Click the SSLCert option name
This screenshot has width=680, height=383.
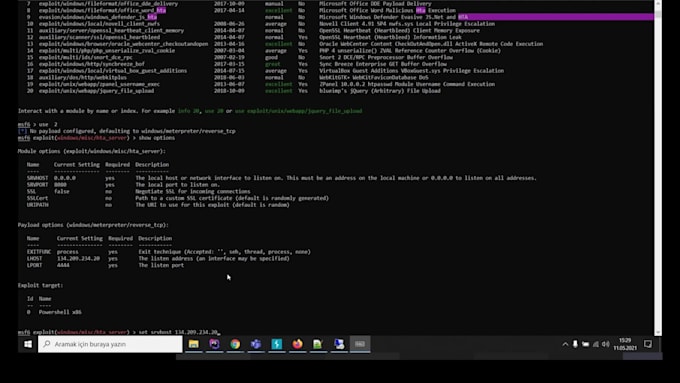[38, 198]
